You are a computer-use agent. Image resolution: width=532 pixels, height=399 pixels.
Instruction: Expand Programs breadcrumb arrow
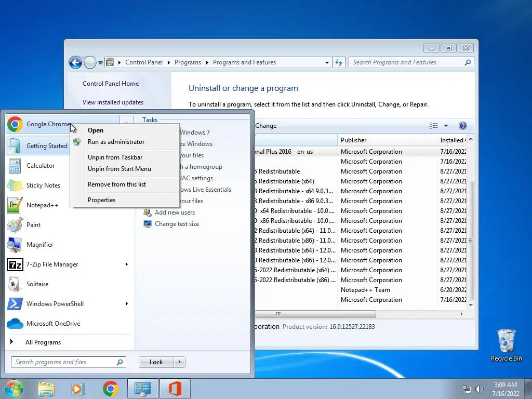pyautogui.click(x=207, y=62)
